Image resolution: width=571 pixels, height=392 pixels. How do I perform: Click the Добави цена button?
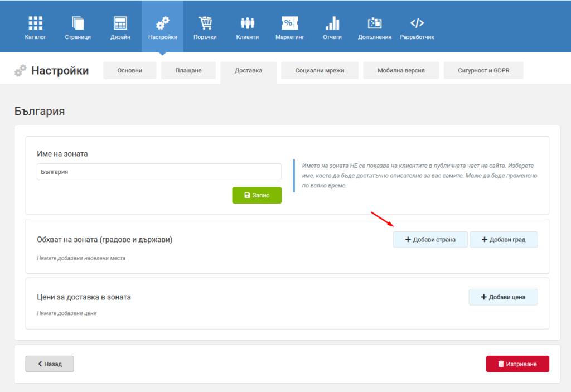[504, 297]
